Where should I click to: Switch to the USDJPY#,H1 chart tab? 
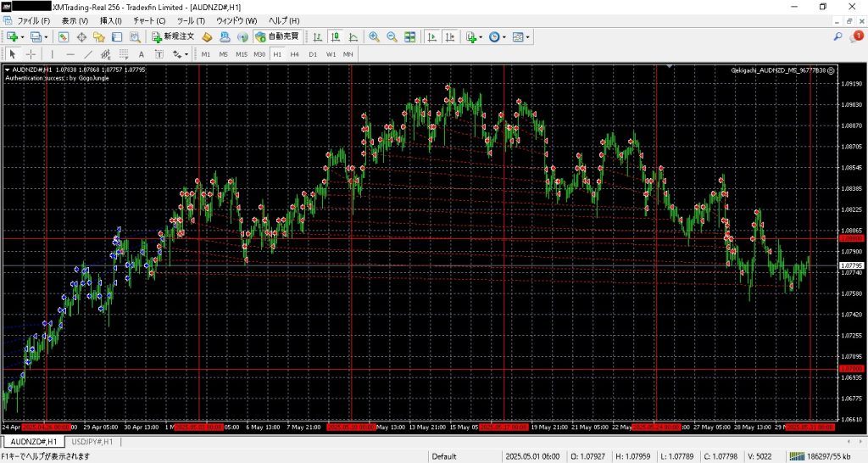(94, 442)
